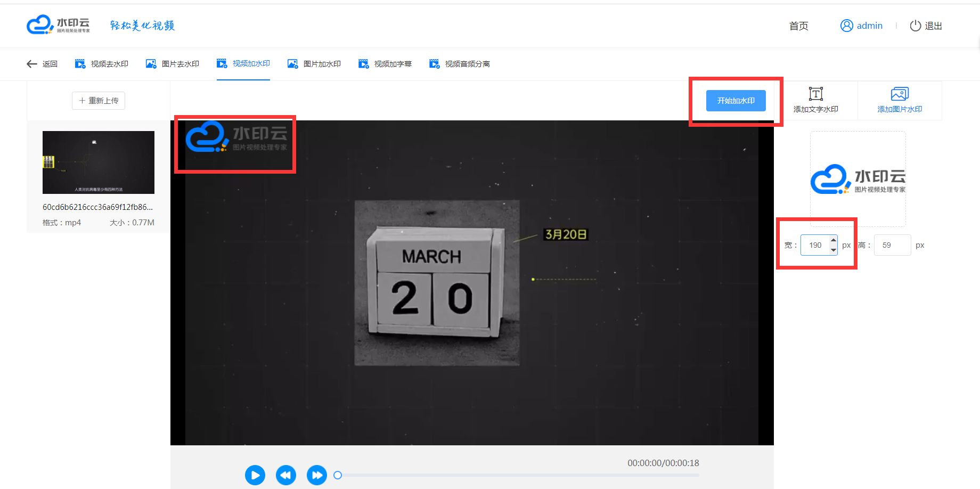Click the 重新上传 button

click(99, 101)
